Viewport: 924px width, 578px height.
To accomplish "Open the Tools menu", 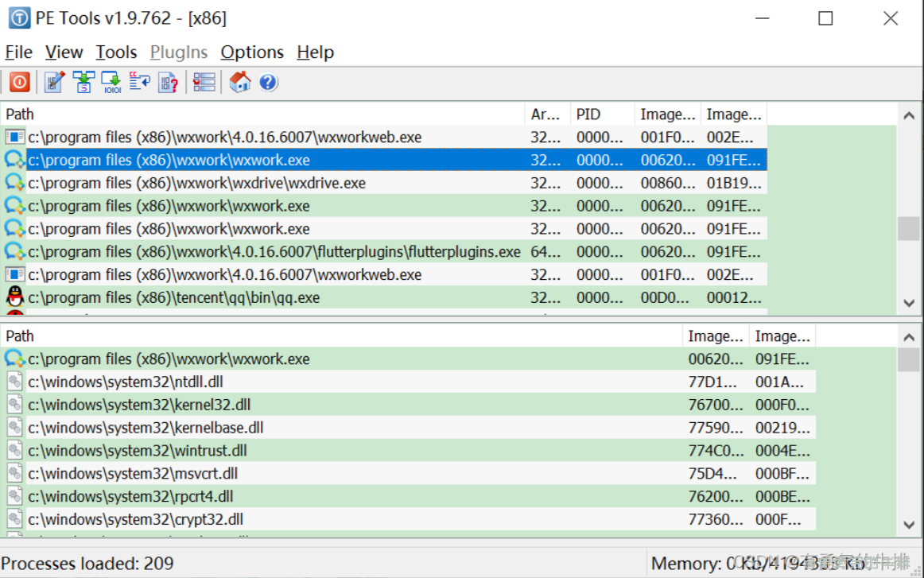I will pyautogui.click(x=116, y=52).
